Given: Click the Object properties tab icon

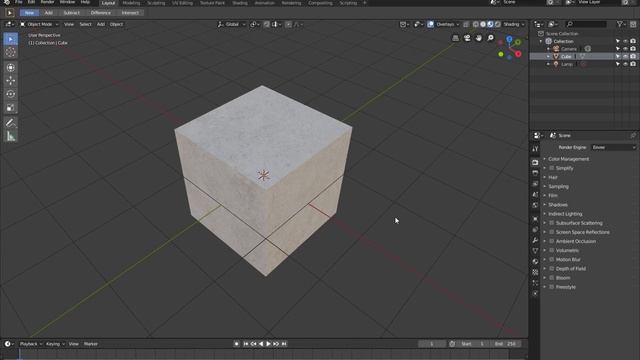Looking at the screenshot, I should click(x=535, y=219).
